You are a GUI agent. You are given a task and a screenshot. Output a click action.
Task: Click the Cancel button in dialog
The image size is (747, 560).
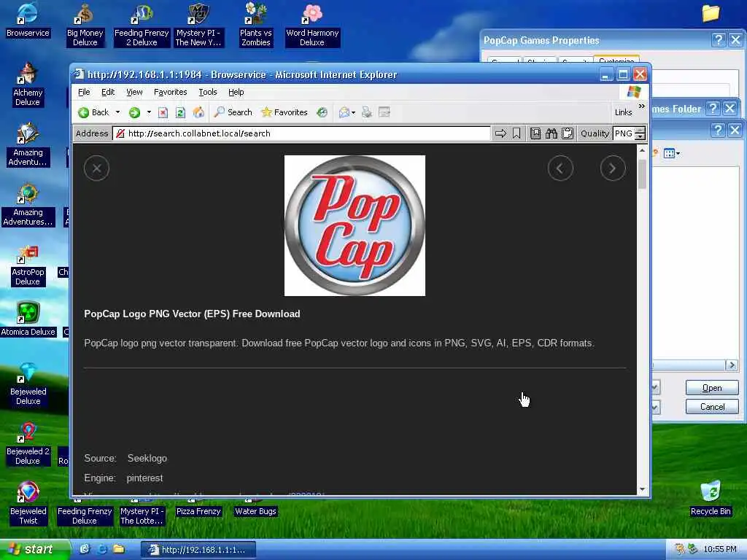[x=712, y=407]
